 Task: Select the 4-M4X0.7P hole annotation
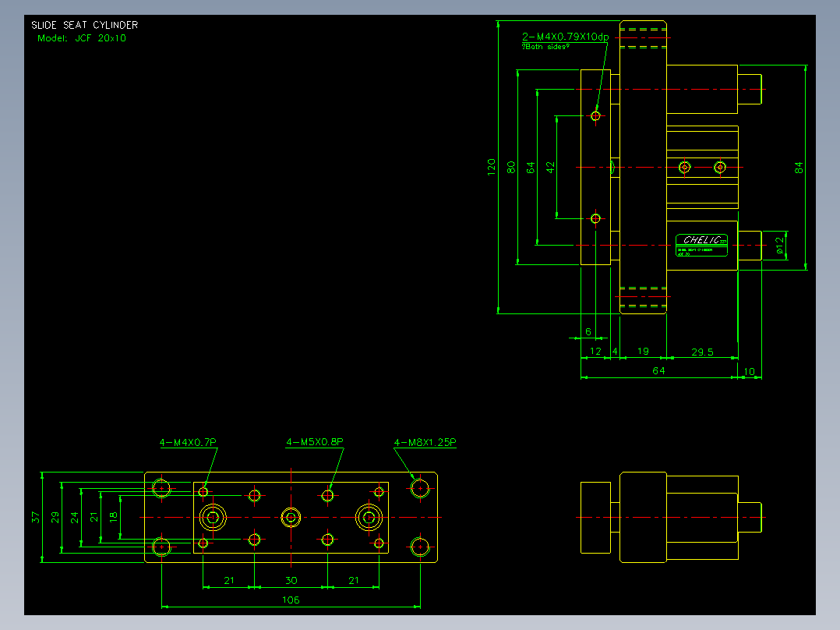coord(188,442)
